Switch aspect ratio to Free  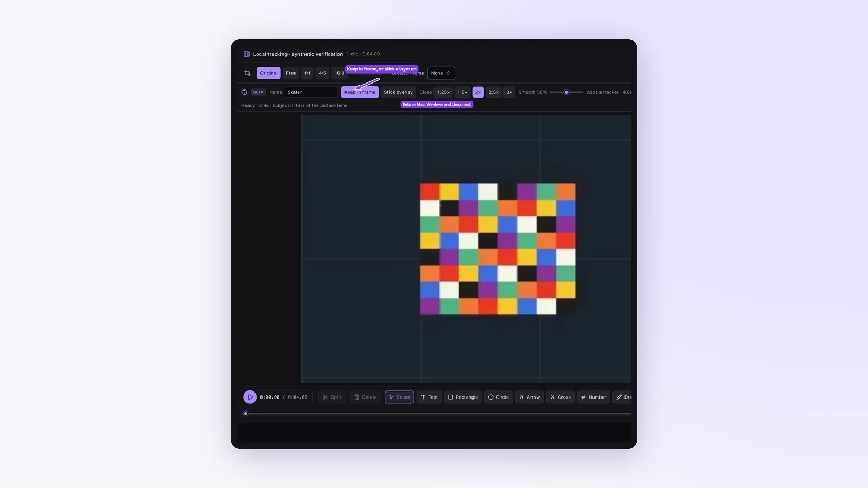point(291,73)
